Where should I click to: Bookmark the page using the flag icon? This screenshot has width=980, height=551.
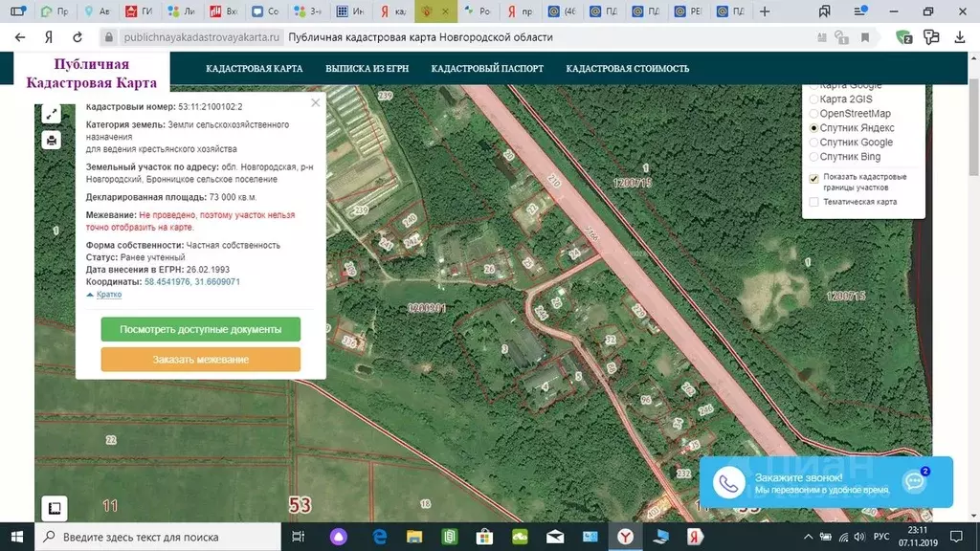(864, 36)
